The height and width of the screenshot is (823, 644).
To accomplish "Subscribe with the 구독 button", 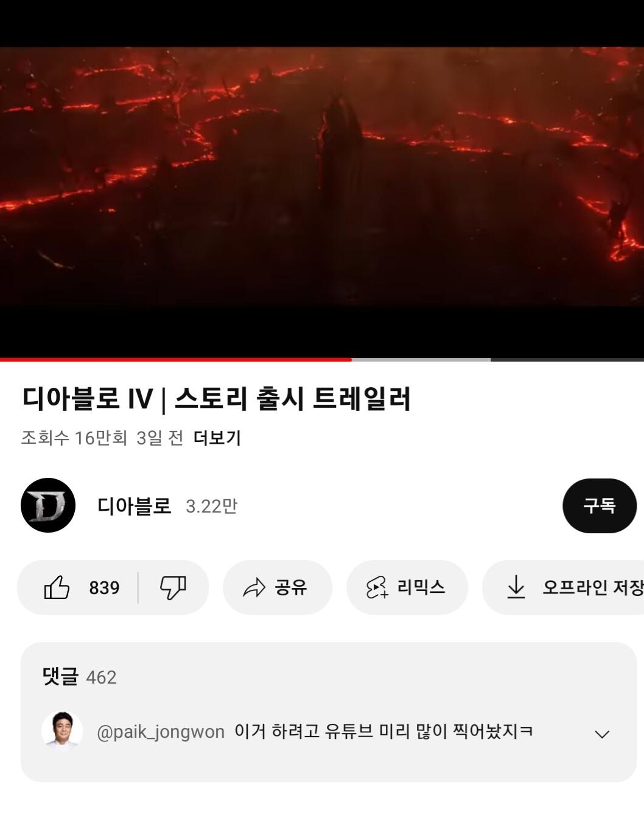I will 600,506.
